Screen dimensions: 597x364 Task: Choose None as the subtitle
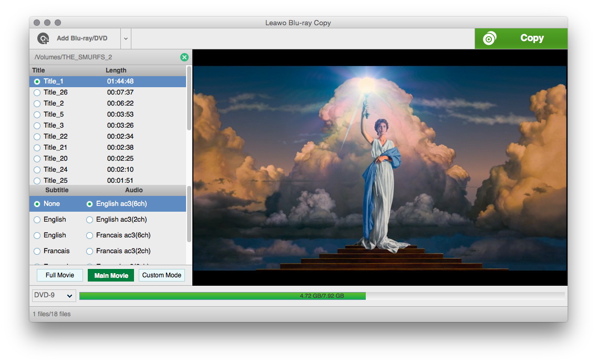click(x=37, y=204)
